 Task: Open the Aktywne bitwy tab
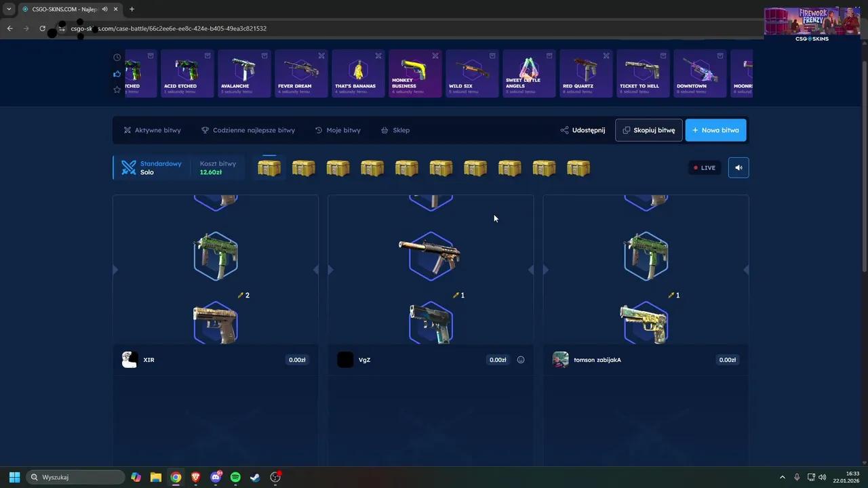(x=152, y=130)
